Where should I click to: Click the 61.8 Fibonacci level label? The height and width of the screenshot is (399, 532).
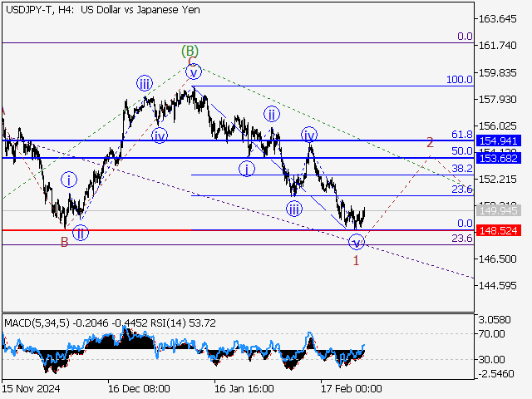tap(461, 135)
